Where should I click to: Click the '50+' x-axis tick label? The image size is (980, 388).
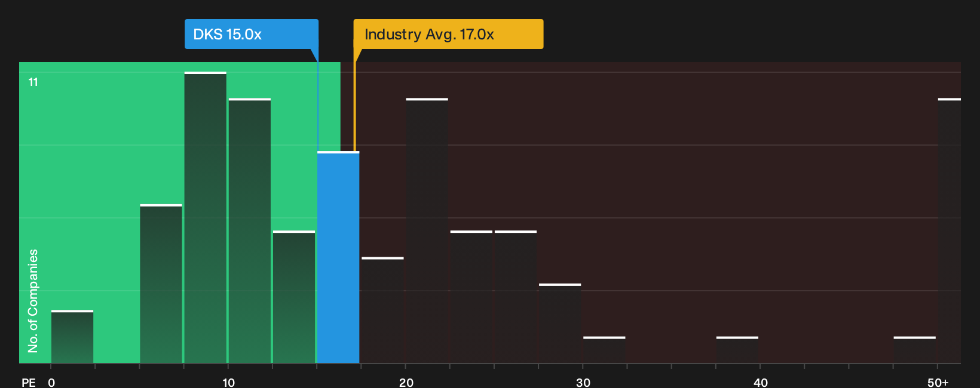click(938, 382)
